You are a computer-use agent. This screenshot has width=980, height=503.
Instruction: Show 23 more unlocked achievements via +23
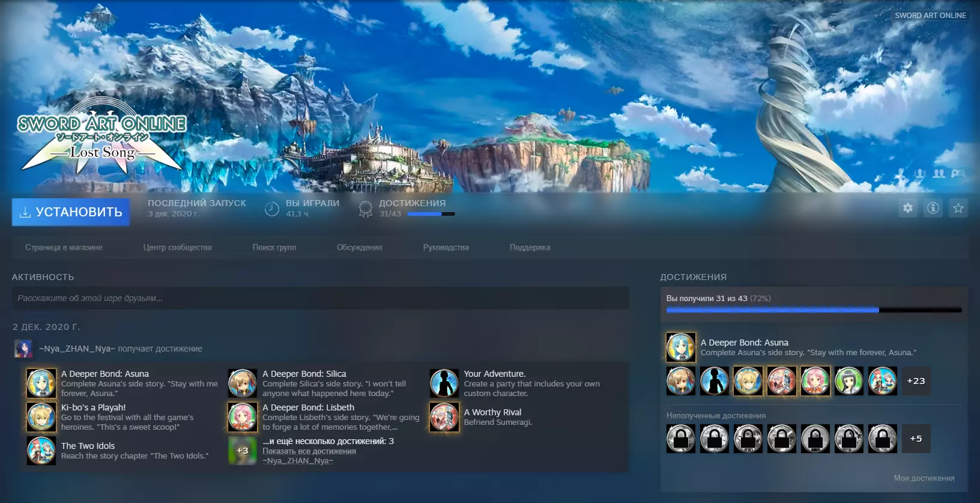pos(916,381)
